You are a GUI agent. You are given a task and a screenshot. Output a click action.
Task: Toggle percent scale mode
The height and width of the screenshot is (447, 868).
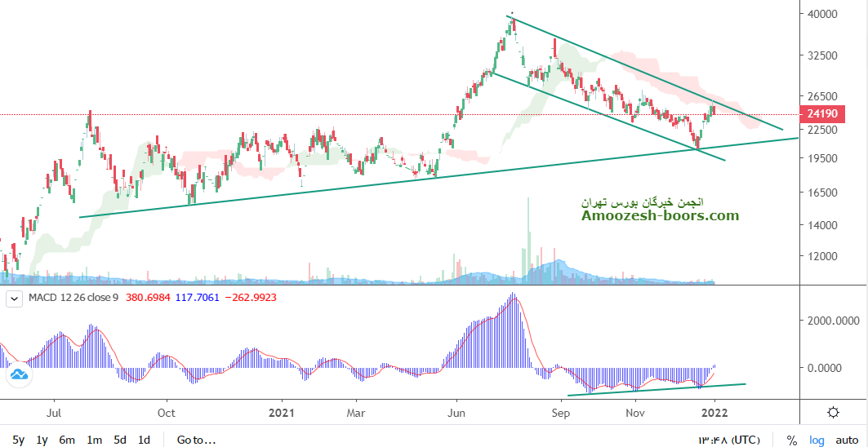point(791,440)
